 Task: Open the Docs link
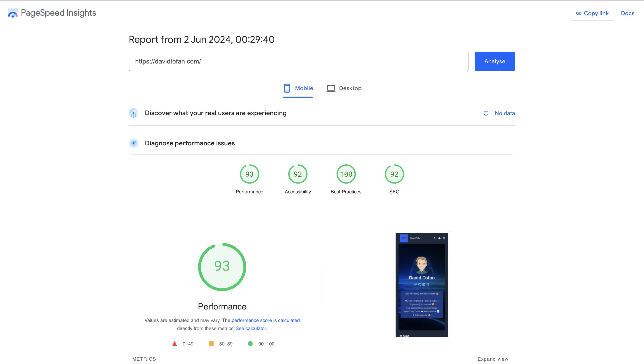[x=627, y=13]
